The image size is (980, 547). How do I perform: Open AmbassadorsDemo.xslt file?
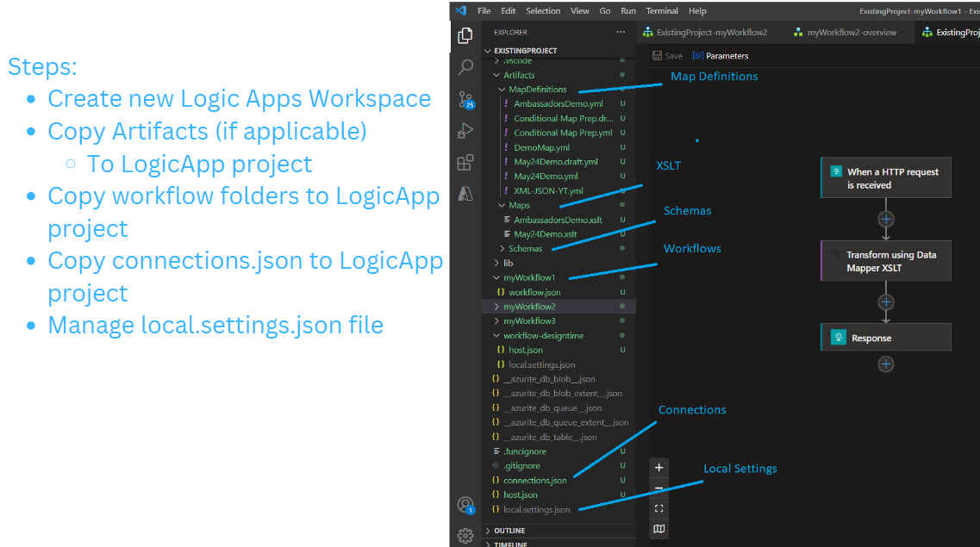[559, 220]
